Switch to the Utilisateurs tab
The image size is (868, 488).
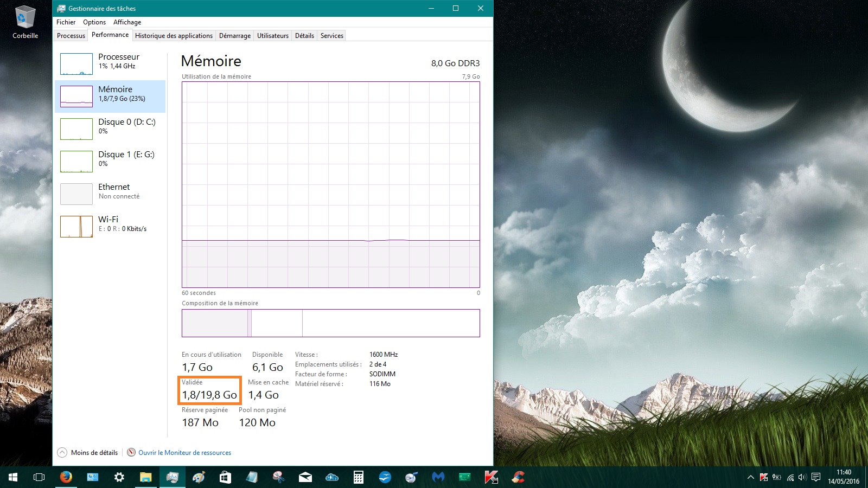point(273,36)
